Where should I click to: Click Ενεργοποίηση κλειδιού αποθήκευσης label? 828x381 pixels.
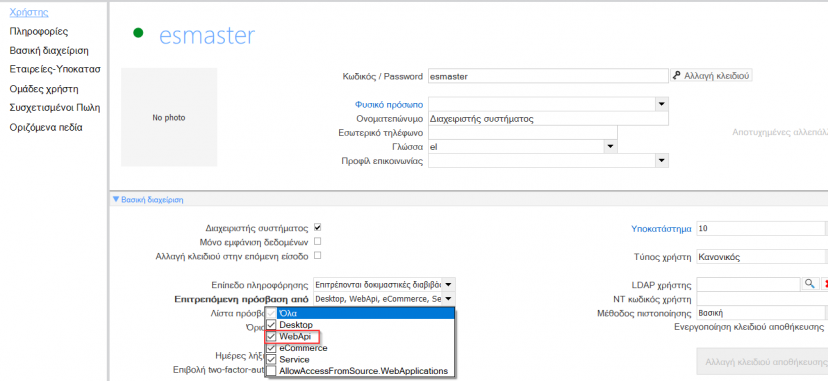click(749, 327)
